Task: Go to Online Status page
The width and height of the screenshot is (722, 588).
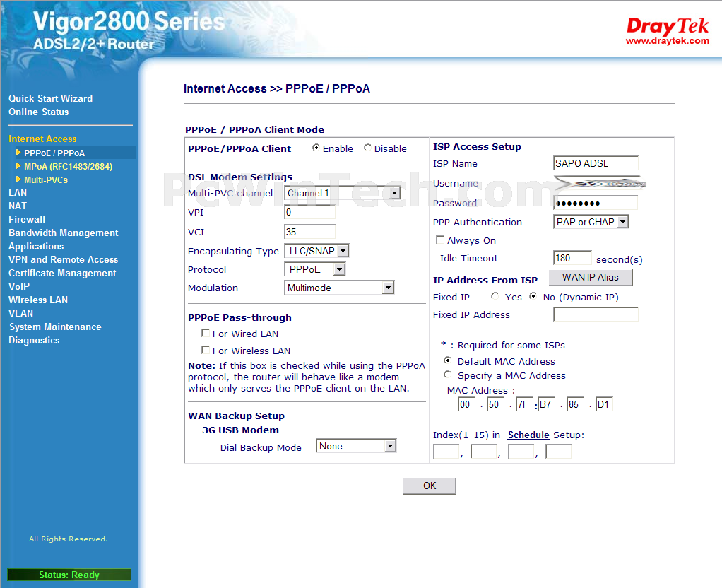Action: (39, 112)
